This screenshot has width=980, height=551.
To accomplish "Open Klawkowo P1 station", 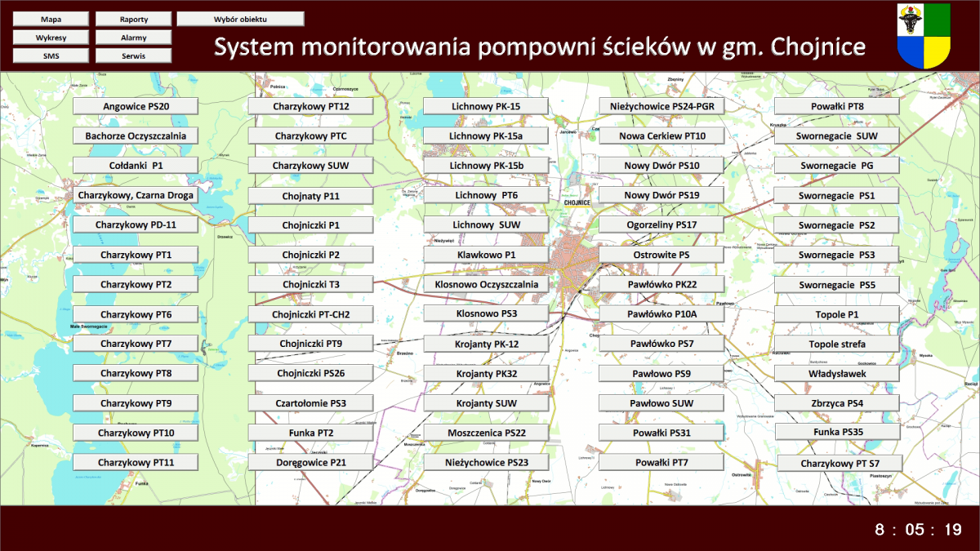I will click(x=487, y=255).
